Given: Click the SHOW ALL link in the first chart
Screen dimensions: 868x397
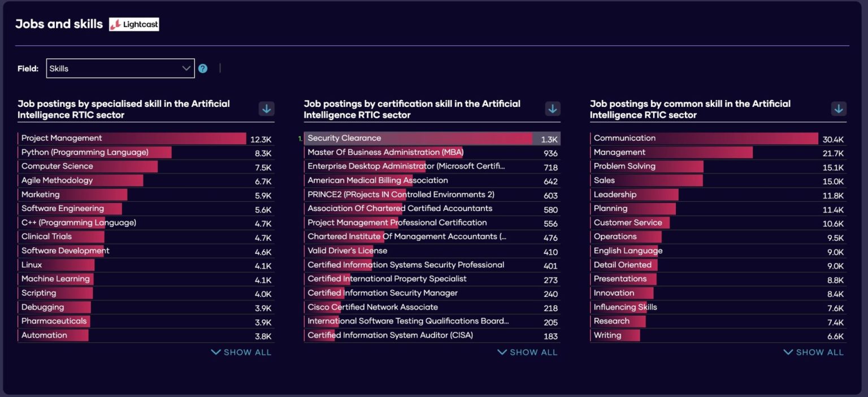Looking at the screenshot, I should click(241, 352).
